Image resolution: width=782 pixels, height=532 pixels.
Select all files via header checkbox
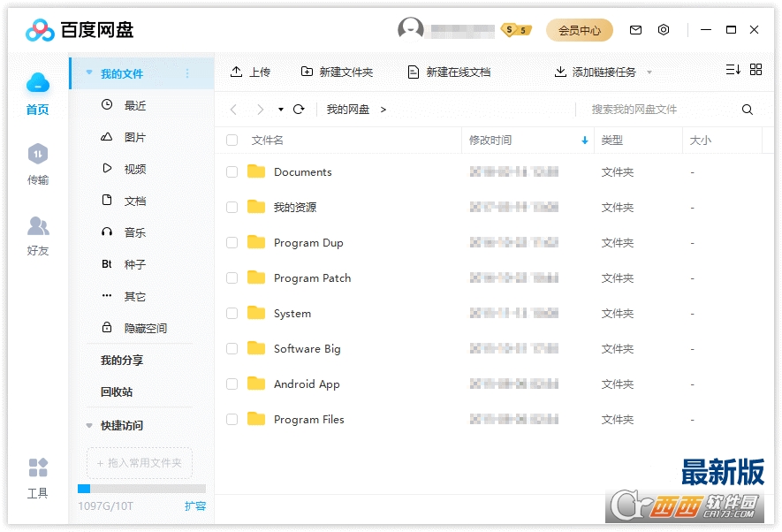point(232,141)
